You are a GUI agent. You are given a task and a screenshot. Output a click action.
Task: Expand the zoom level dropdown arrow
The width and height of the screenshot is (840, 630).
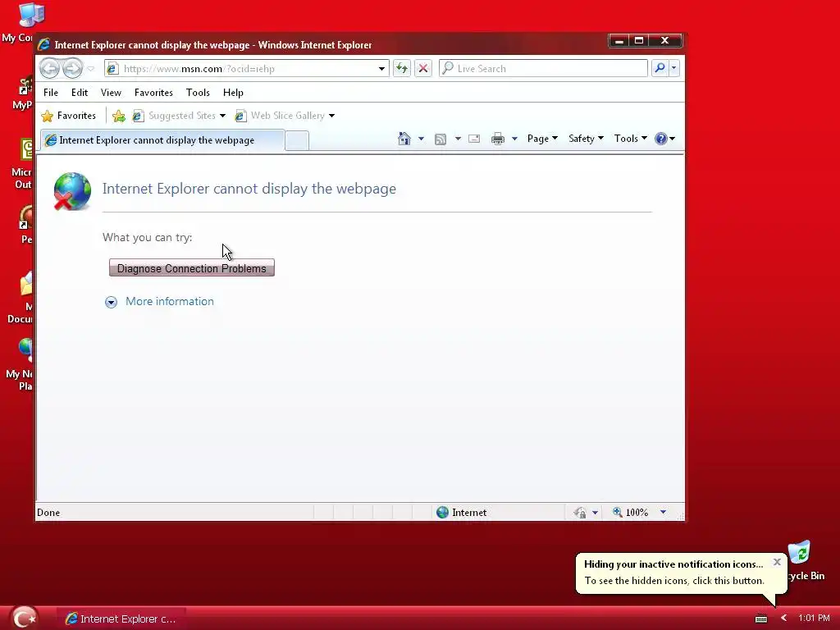pyautogui.click(x=663, y=513)
